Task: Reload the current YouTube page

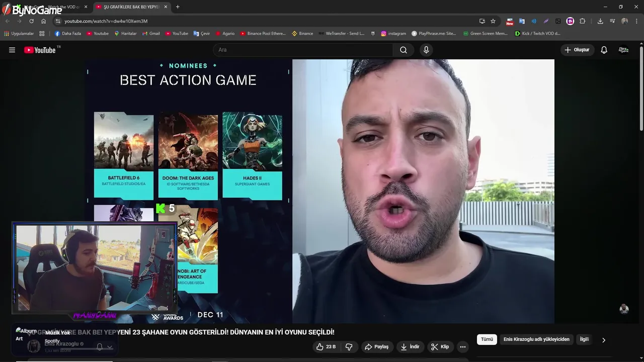Action: tap(31, 21)
